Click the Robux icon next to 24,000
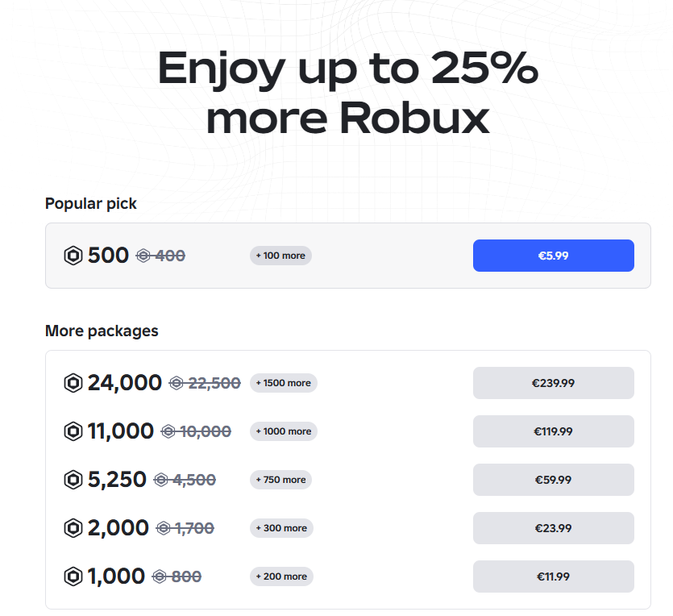 click(x=73, y=382)
